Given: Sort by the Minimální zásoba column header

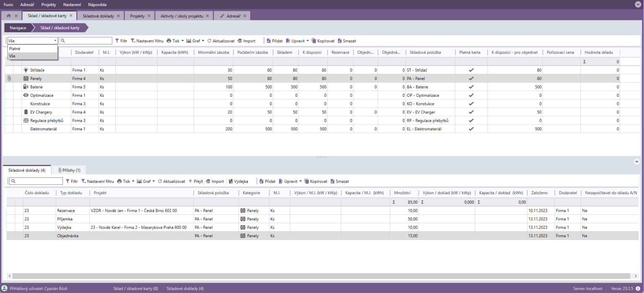Looking at the screenshot, I should 214,52.
